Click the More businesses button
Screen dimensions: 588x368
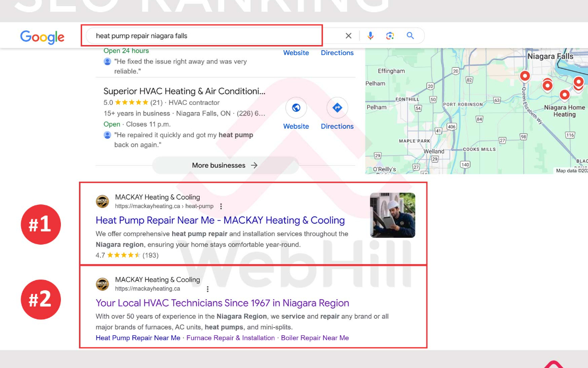(x=225, y=165)
